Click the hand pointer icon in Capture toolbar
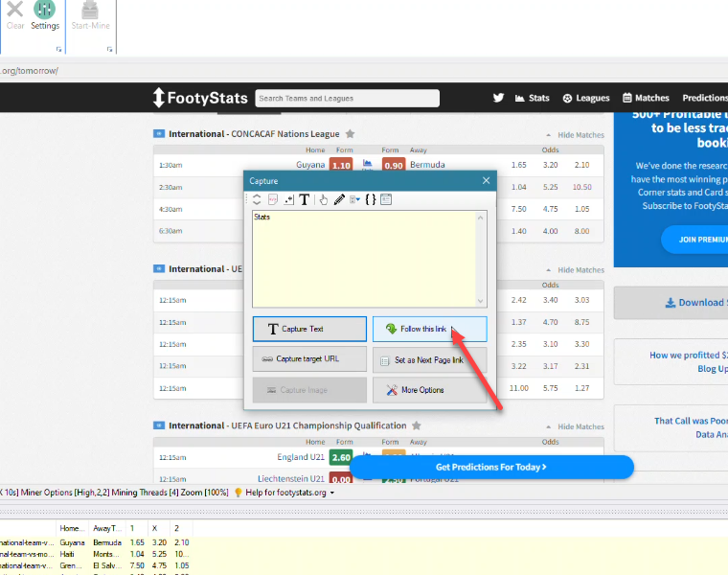 point(324,200)
